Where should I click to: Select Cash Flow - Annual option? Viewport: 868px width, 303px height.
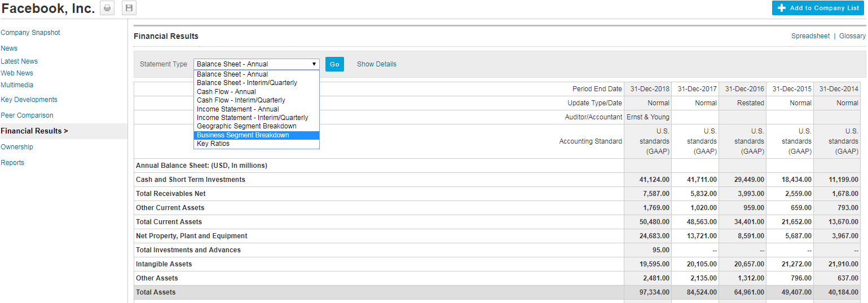[226, 92]
